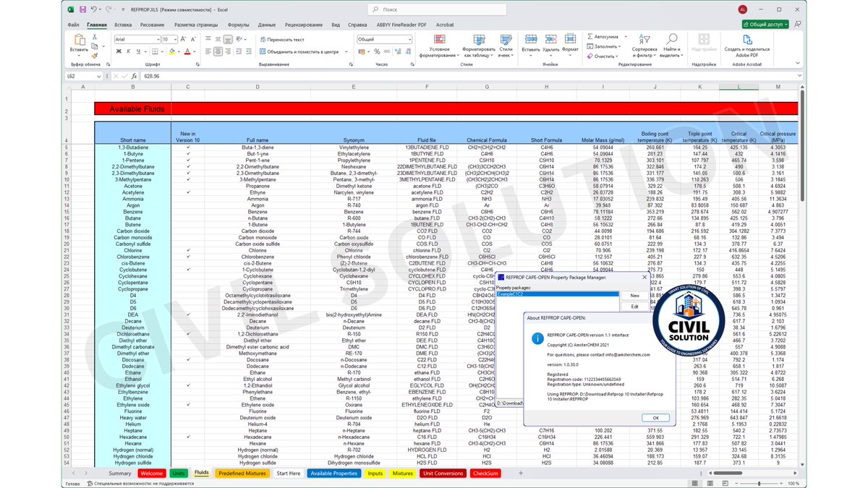
Task: Toggle bold (Ж) formatting
Action: [119, 52]
